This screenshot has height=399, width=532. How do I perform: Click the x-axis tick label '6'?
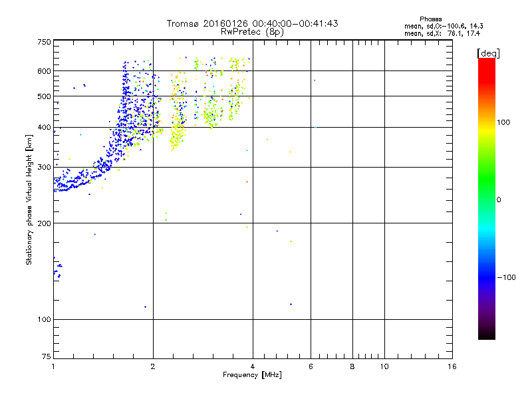coord(311,366)
